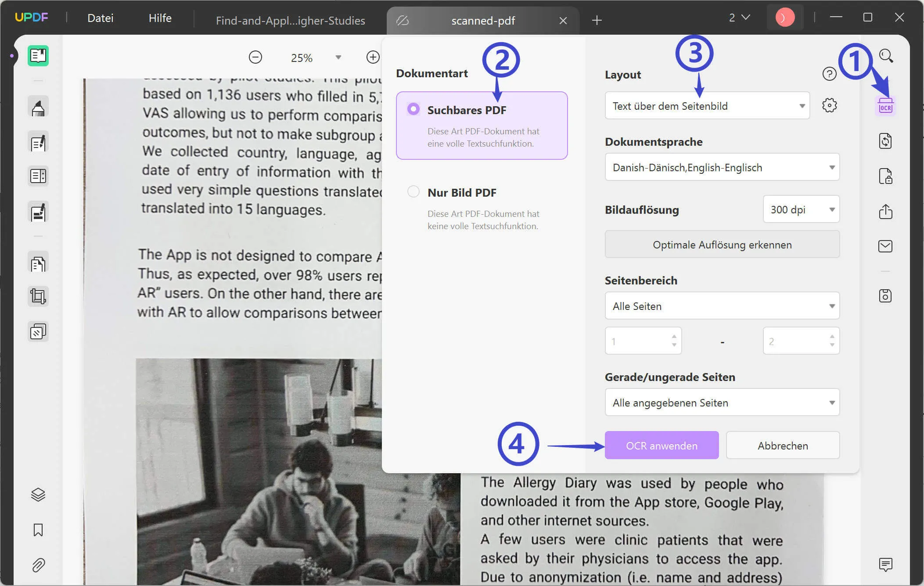Click the share export icon
This screenshot has width=924, height=586.
click(885, 212)
